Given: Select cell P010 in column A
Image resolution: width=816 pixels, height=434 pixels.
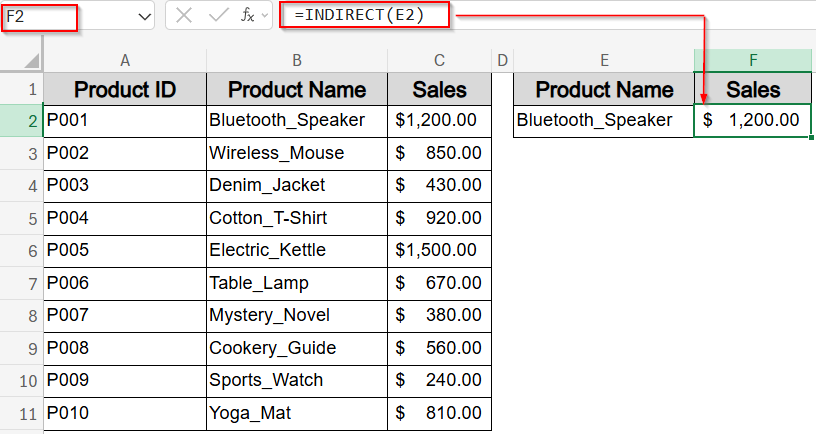Looking at the screenshot, I should (x=125, y=413).
